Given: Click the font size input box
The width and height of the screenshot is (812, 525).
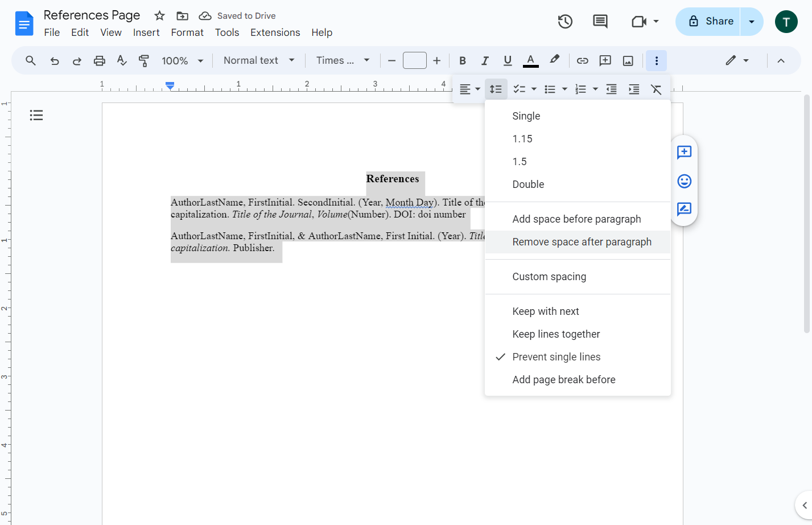Looking at the screenshot, I should [415, 60].
